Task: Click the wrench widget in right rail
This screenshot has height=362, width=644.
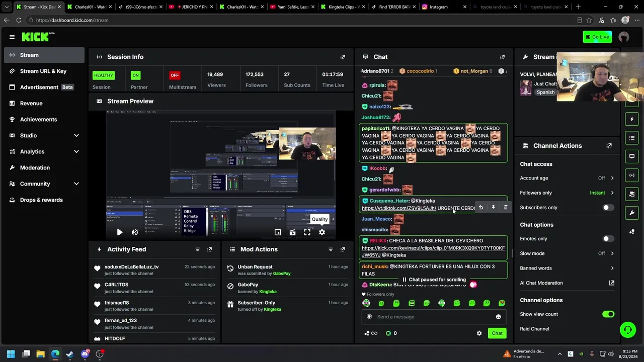Action: tap(632, 213)
